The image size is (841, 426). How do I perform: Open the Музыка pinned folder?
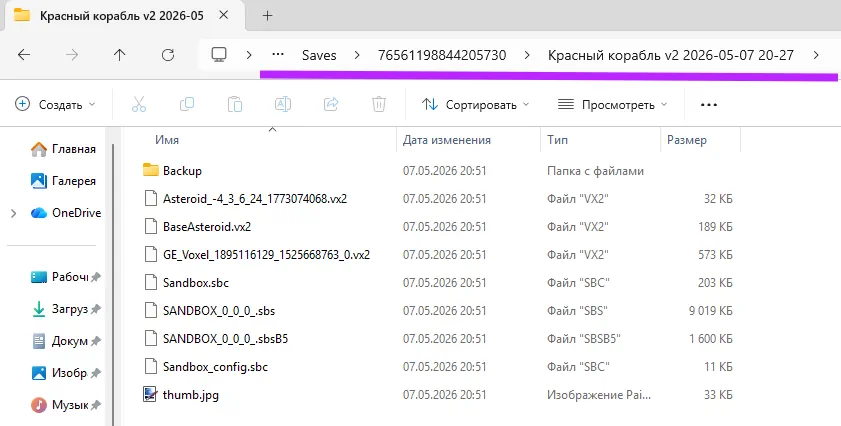coord(65,405)
